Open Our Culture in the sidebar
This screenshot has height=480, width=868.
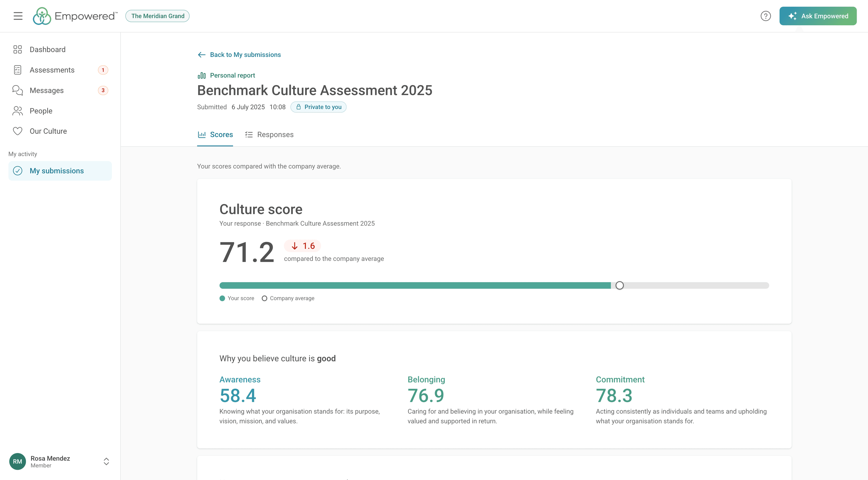pos(60,131)
